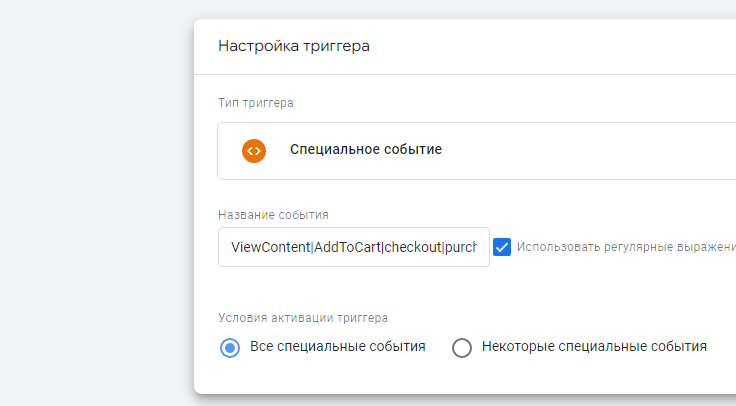Open the Специальное событие trigger type selector
Screen dimensions: 736x406
click(x=476, y=151)
